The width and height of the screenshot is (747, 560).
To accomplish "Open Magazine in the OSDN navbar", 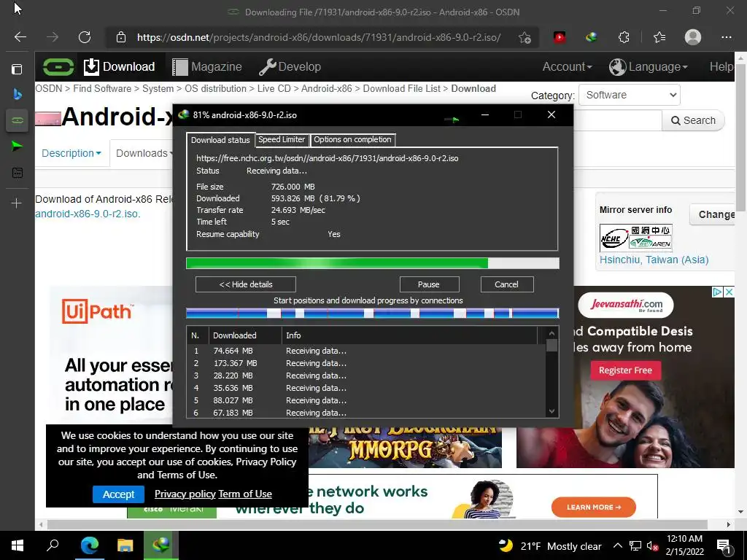I will pos(206,66).
